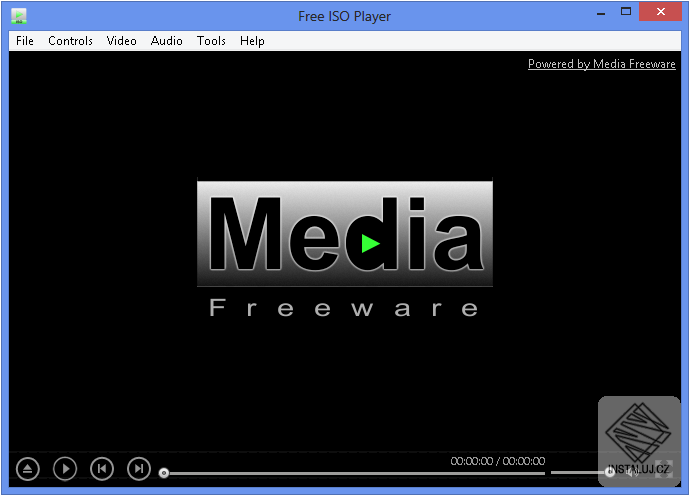689x496 pixels.
Task: Open the Controls menu
Action: click(x=70, y=41)
